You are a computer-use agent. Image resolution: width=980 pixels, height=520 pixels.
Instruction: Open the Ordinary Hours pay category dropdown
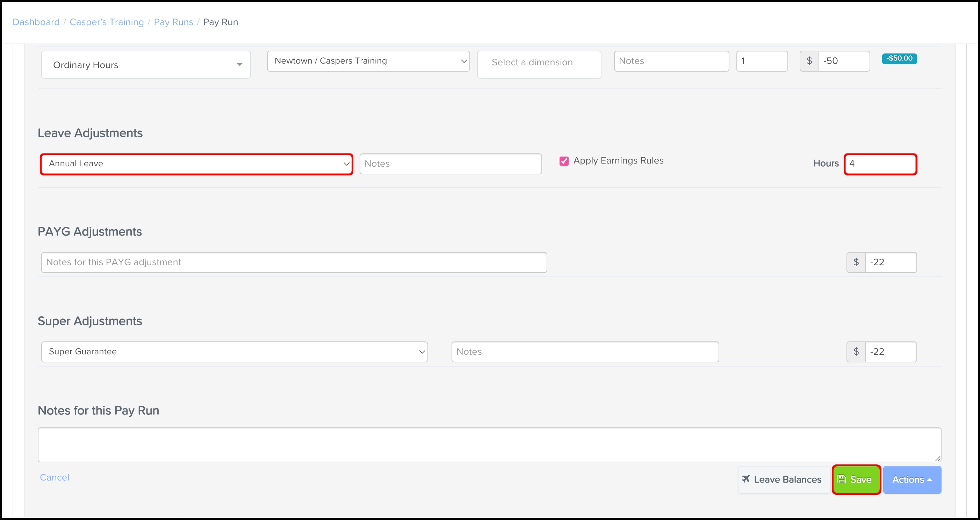(x=146, y=65)
